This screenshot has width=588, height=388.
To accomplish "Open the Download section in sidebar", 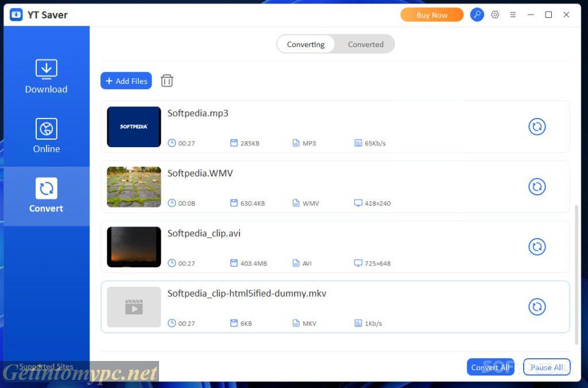I will coord(46,77).
